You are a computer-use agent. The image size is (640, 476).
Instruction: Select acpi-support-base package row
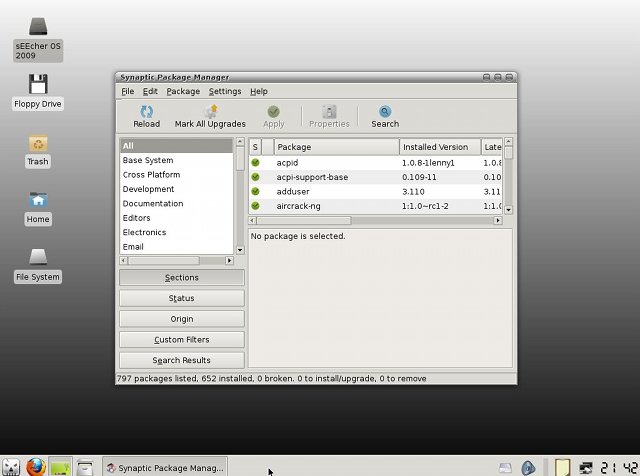tap(376, 177)
